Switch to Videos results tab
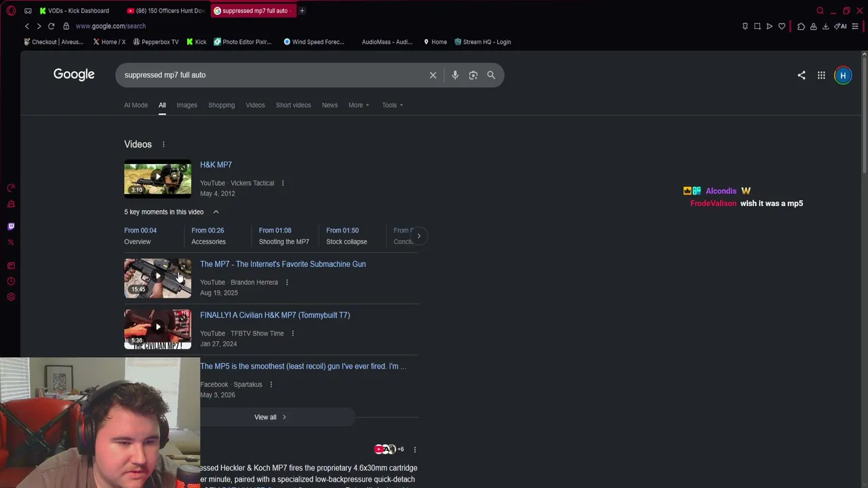868x488 pixels. pos(255,105)
